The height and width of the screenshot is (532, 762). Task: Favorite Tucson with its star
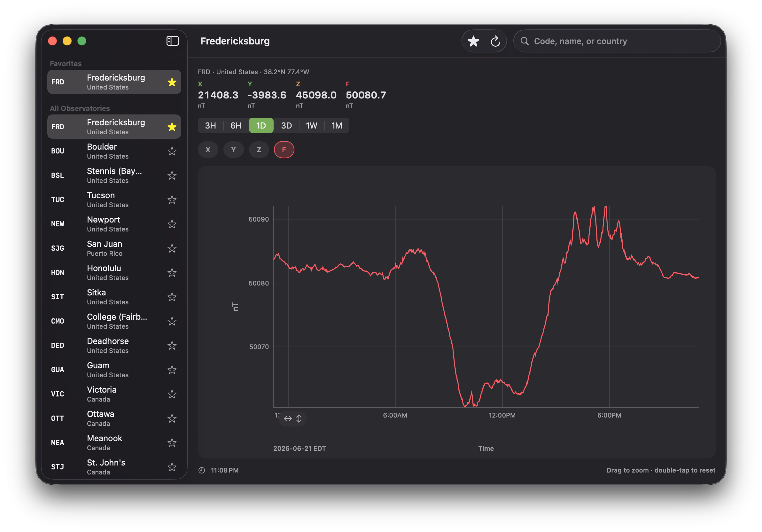172,200
